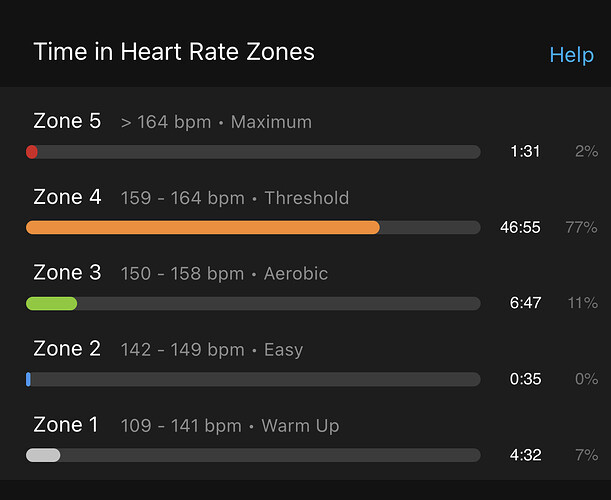Click the green Zone 3 progress bar
Viewport: 611px width, 500px height.
253,303
